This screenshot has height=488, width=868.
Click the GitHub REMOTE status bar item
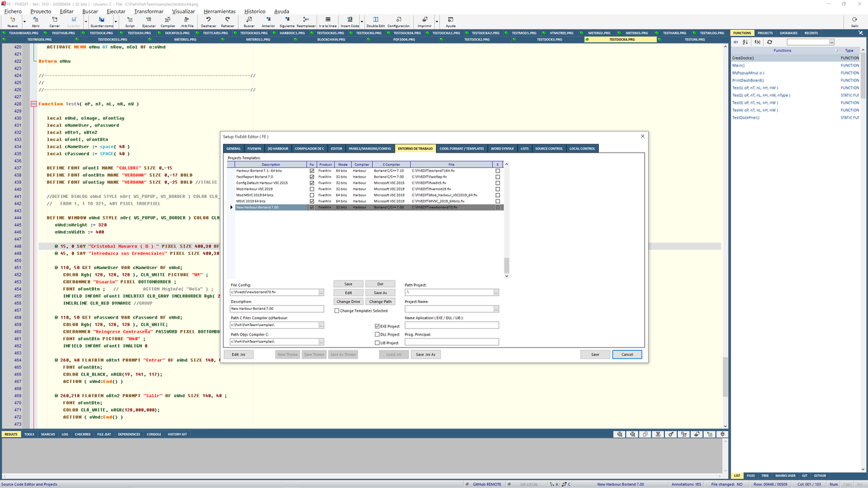(x=486, y=484)
